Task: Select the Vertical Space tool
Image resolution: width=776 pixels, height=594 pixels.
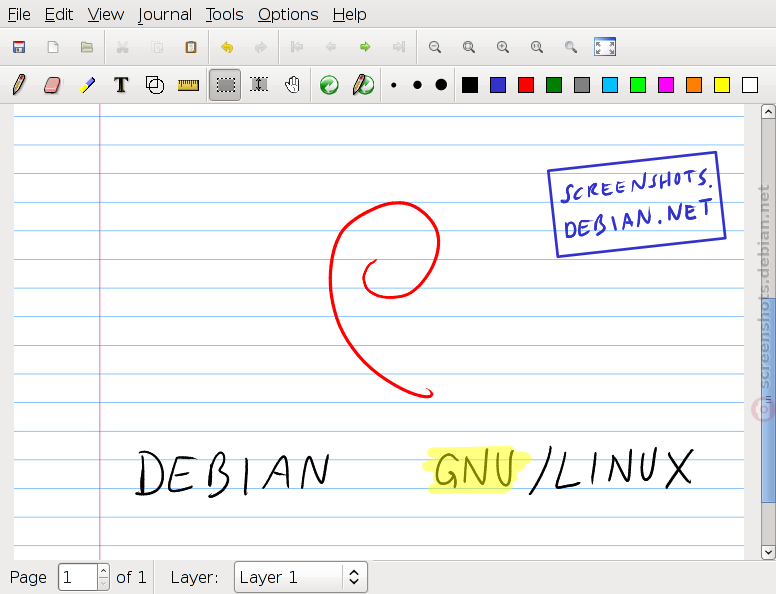Action: coord(259,85)
